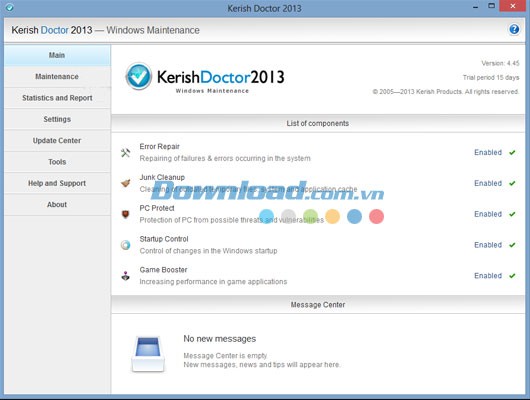Maximize the Kerish Doctor 2013 window
The image size is (530, 400).
(x=491, y=6)
